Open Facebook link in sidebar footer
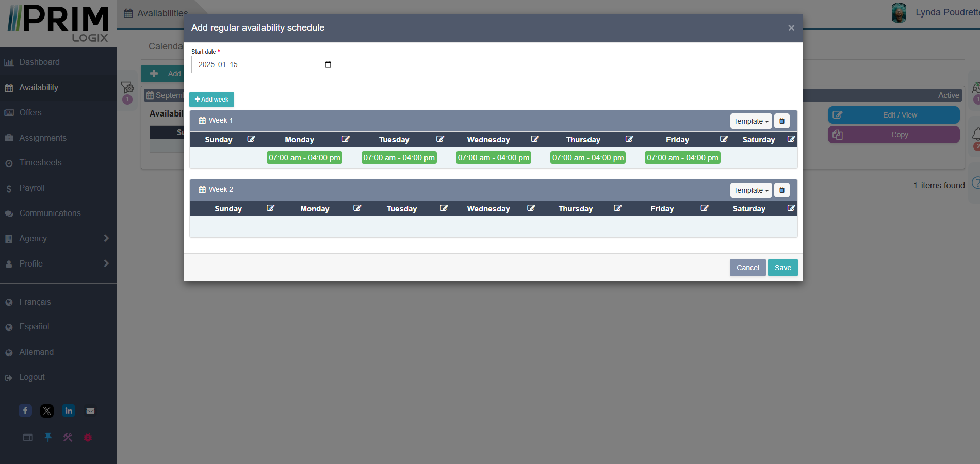This screenshot has width=980, height=464. pyautogui.click(x=25, y=410)
